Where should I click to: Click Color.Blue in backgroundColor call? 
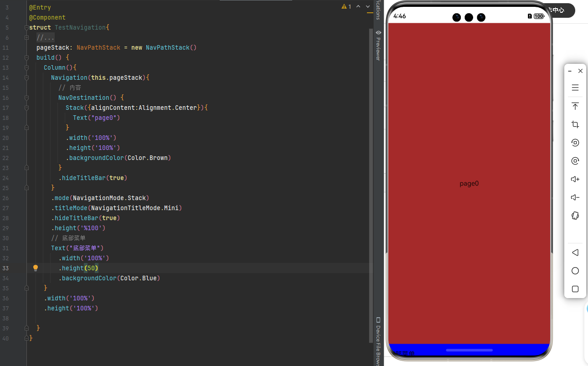139,278
